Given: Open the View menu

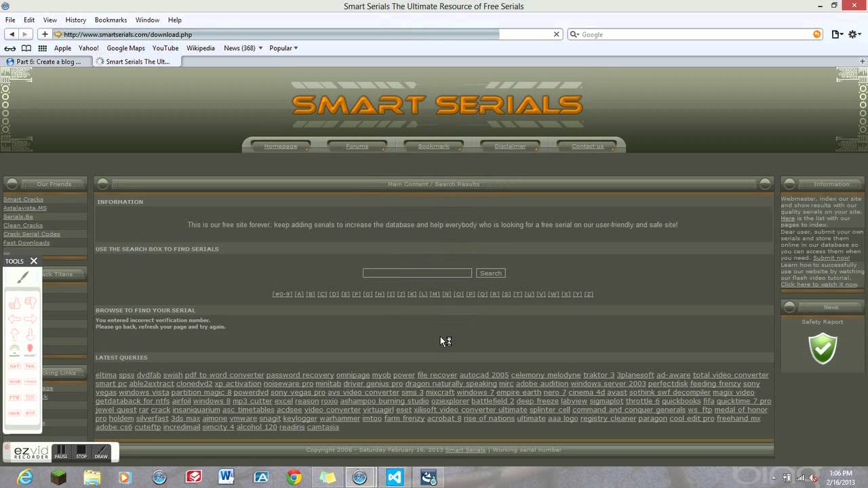Looking at the screenshot, I should [50, 20].
